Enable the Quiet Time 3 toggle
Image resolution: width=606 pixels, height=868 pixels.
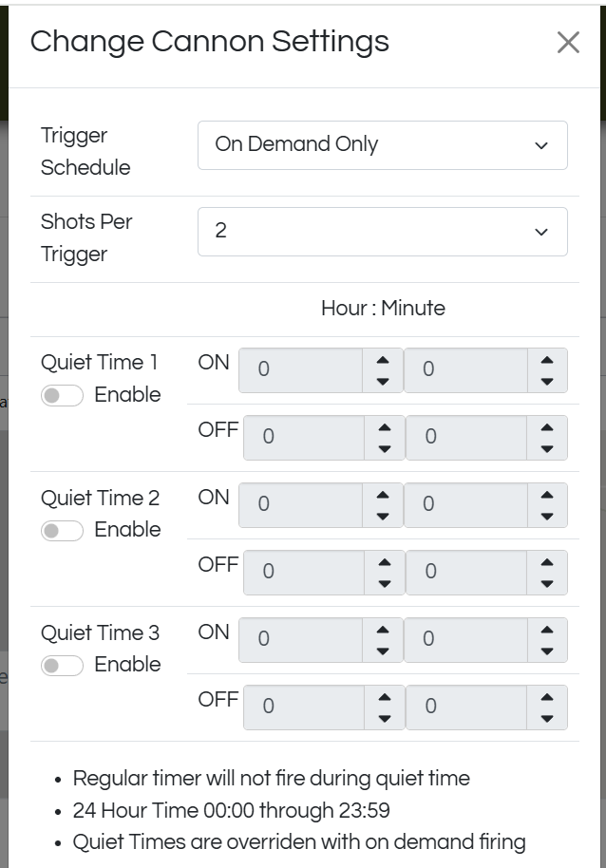[62, 666]
